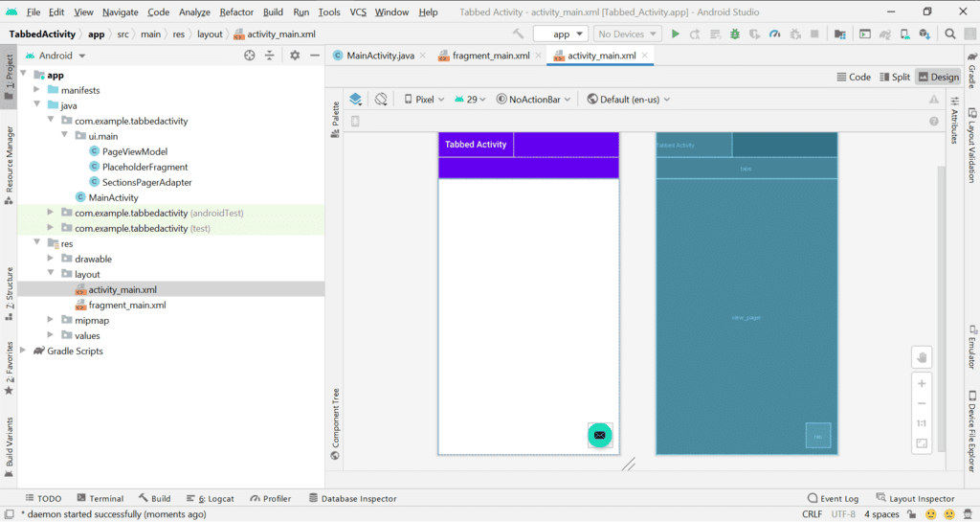The image size is (980, 522).
Task: Click the mail floating action button in preview
Action: coord(599,435)
